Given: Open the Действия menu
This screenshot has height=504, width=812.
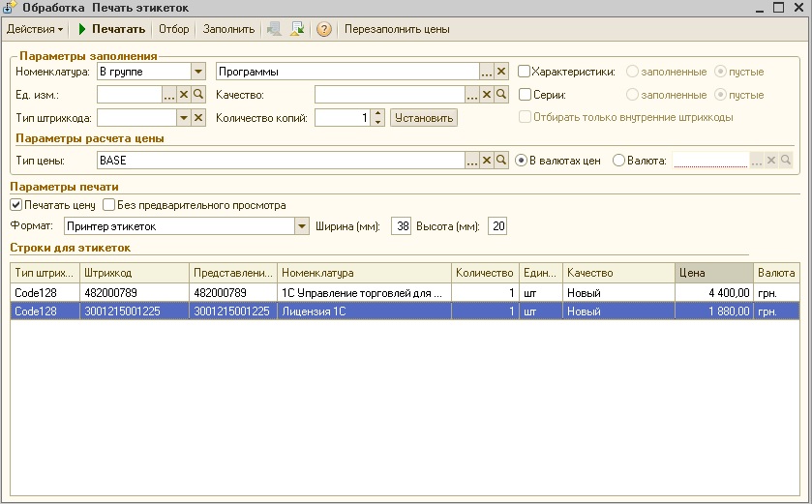Looking at the screenshot, I should (35, 29).
